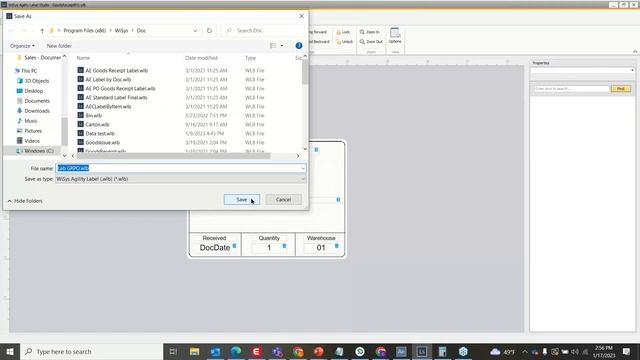This screenshot has height=360, width=640.
Task: Open Options in Label Studio ribbon
Action: 395,36
